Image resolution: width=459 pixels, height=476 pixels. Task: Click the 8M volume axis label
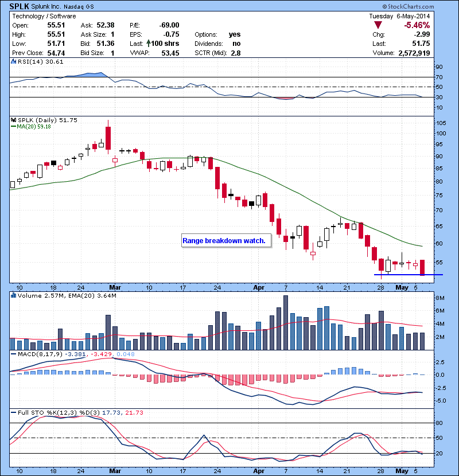[440, 298]
